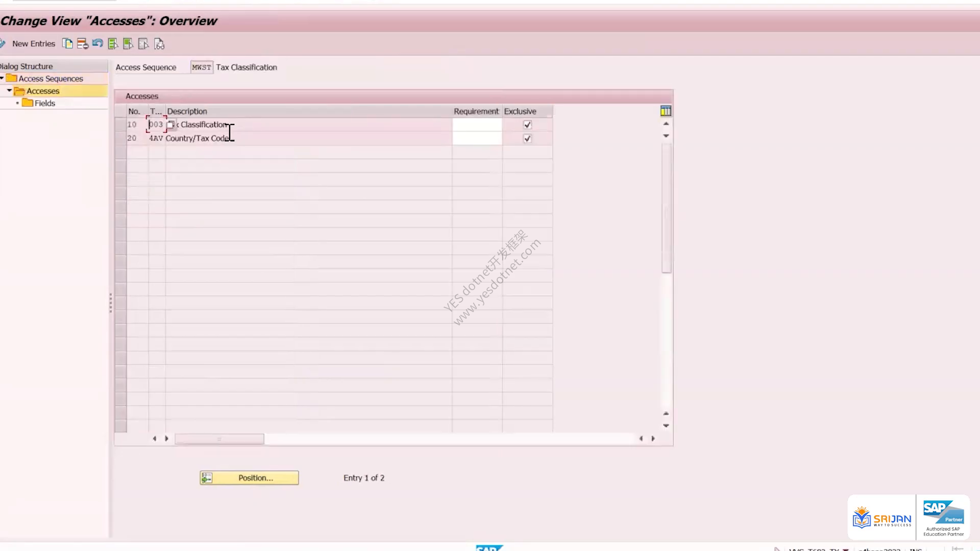Toggle Exclusive checkbox for access 10
The height and width of the screenshot is (551, 980).
(x=527, y=124)
